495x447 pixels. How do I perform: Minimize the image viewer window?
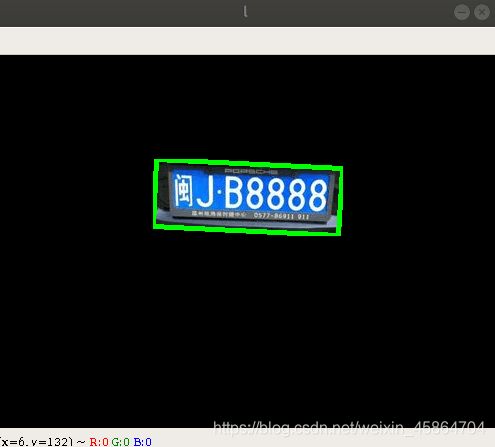462,12
